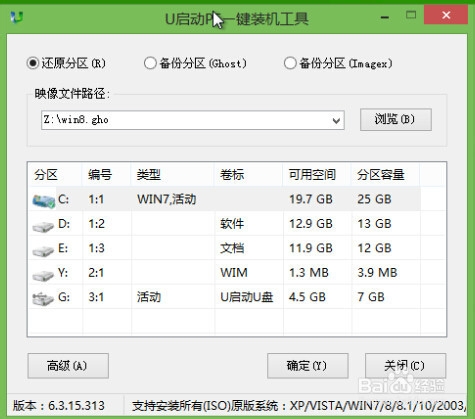
Task: Click the 活动 type cell for G:
Action: [149, 297]
